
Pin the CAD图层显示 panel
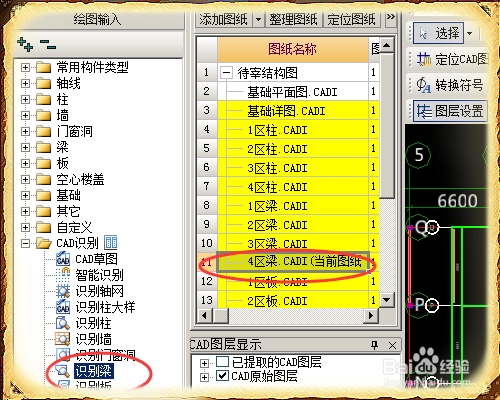(x=374, y=345)
